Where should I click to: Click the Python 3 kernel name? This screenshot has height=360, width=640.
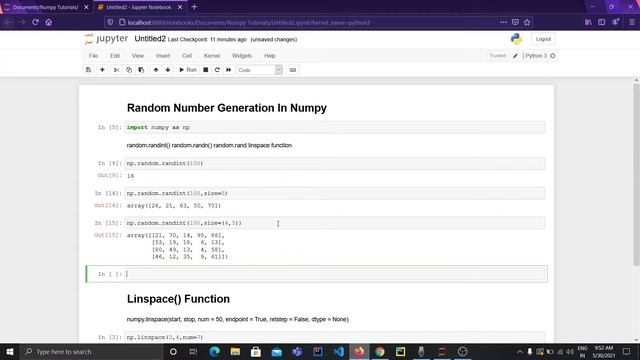(x=536, y=56)
